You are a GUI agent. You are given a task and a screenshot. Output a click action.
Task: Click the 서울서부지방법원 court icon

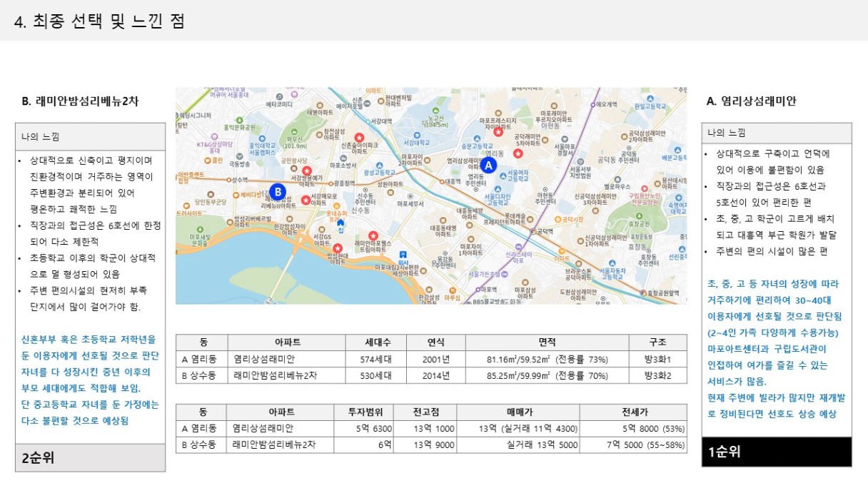(x=580, y=163)
